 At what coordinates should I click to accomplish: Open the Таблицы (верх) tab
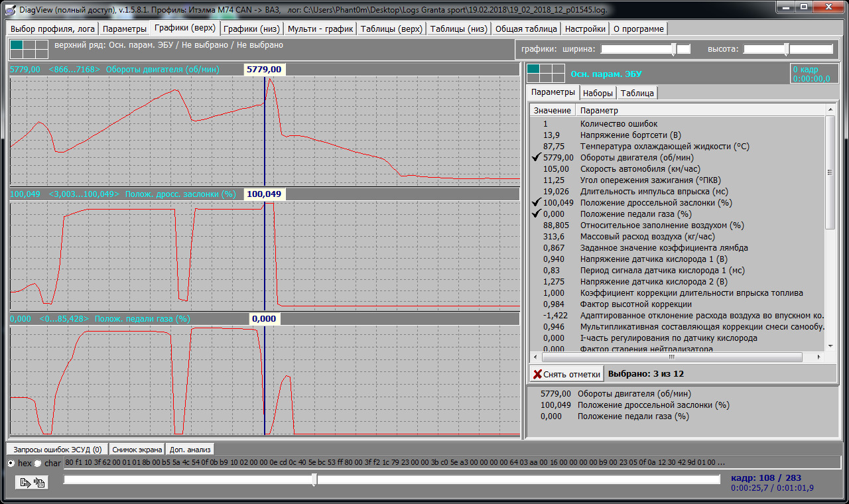click(x=391, y=29)
